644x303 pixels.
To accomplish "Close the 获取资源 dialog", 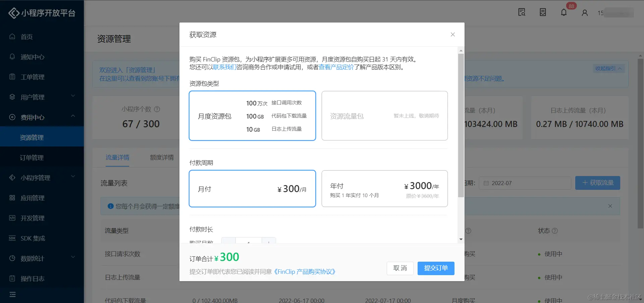I will [453, 35].
